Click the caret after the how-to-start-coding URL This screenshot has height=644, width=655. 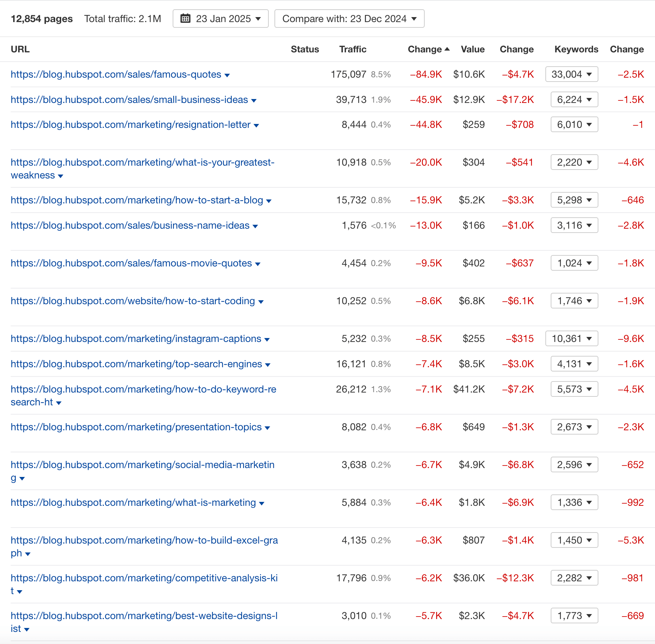pos(261,302)
